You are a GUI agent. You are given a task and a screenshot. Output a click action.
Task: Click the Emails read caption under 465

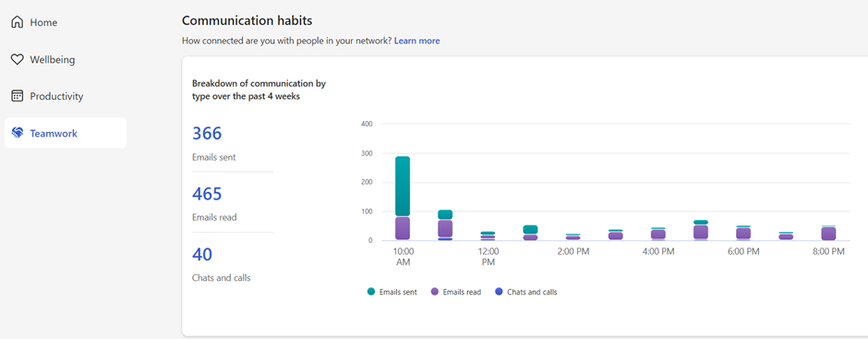[x=214, y=218]
